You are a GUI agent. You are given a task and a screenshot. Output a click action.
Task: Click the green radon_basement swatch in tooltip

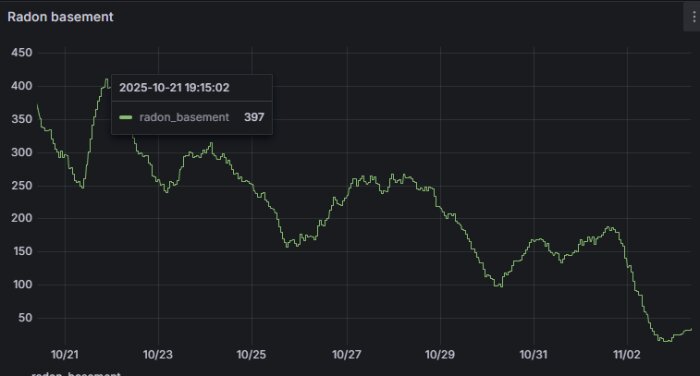[126, 117]
